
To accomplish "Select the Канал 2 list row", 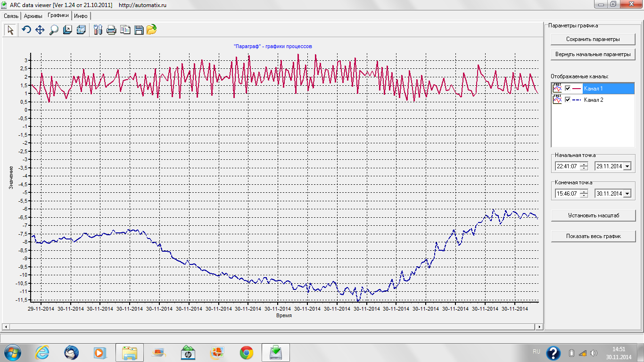I will point(593,99).
